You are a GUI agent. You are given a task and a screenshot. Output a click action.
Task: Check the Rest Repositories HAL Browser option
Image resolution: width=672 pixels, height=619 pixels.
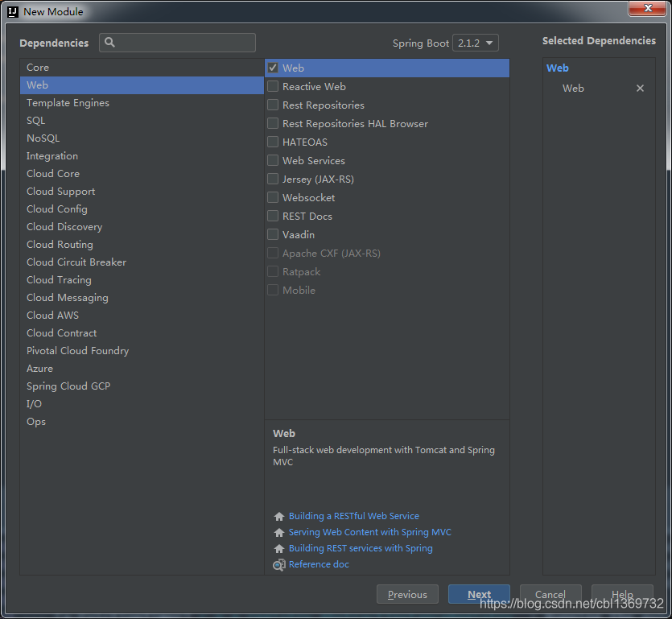coord(274,124)
